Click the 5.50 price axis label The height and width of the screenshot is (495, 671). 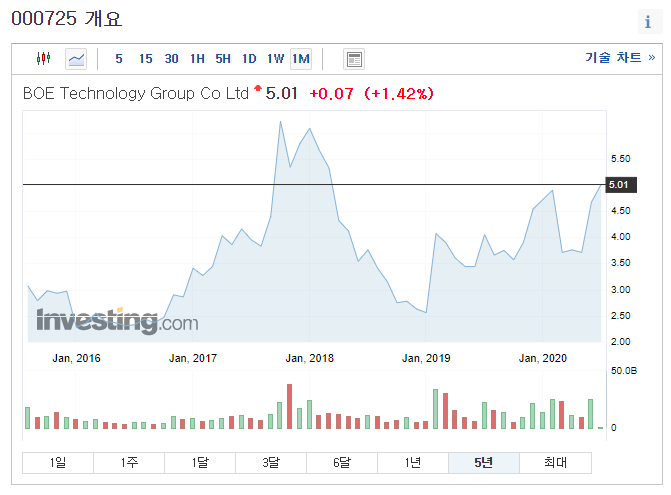[x=621, y=159]
